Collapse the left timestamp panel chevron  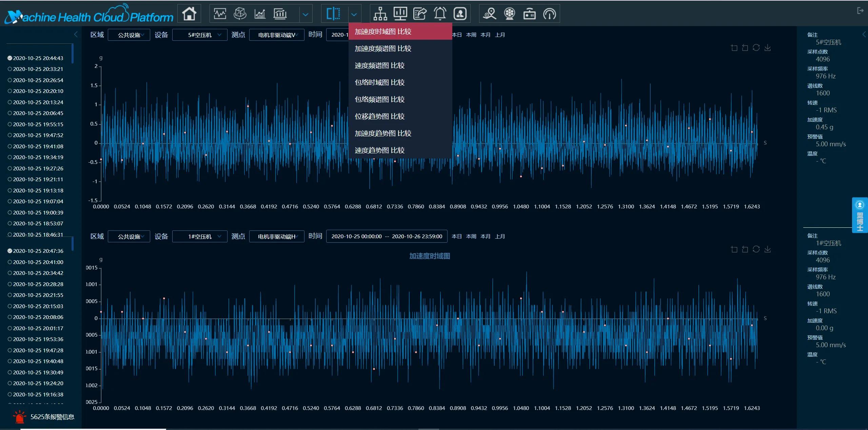[x=76, y=34]
